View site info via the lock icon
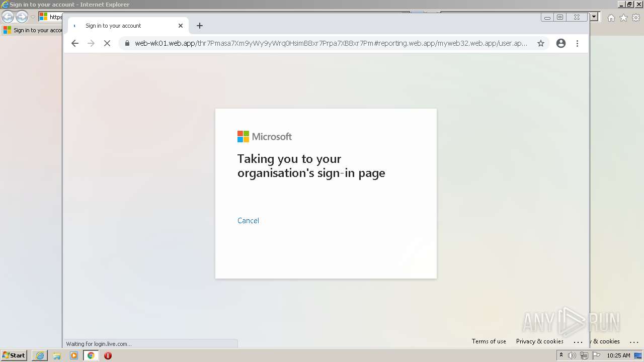 [x=127, y=43]
